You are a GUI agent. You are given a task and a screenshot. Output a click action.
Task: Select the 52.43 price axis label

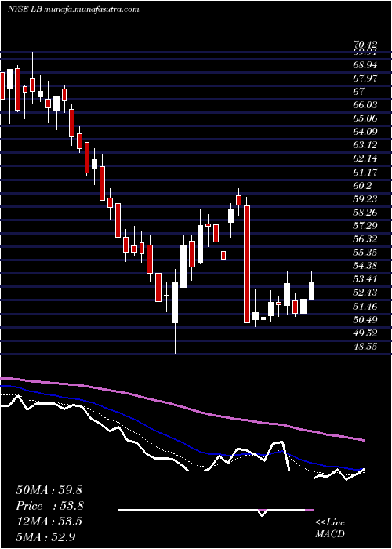[x=365, y=293]
